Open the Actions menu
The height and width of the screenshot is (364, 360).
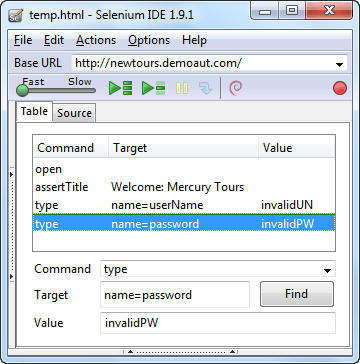(96, 40)
